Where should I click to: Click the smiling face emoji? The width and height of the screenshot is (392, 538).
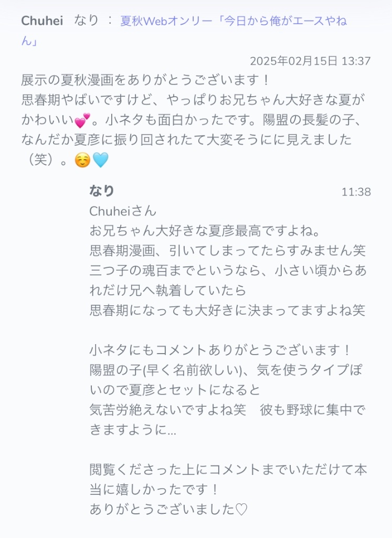(82, 160)
